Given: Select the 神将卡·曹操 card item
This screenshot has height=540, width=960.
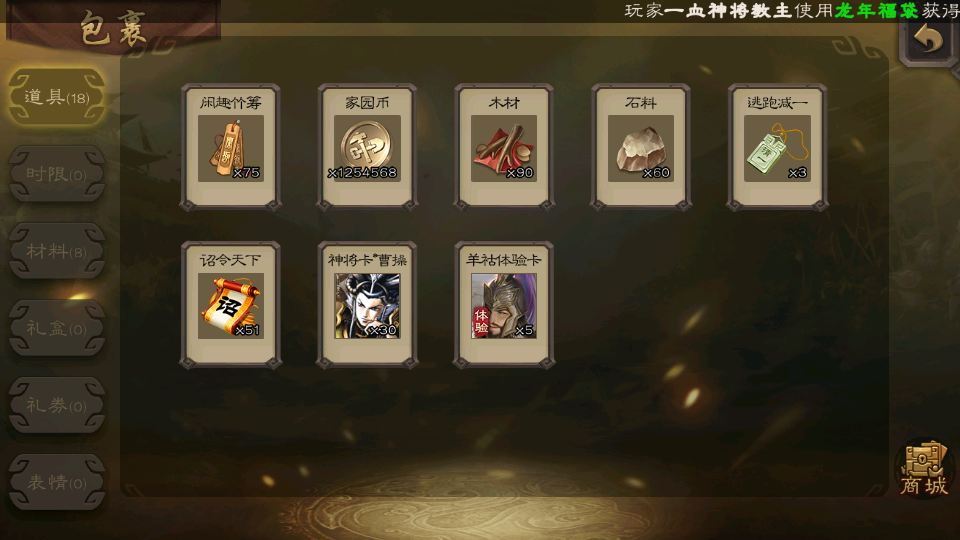Looking at the screenshot, I should (x=367, y=305).
